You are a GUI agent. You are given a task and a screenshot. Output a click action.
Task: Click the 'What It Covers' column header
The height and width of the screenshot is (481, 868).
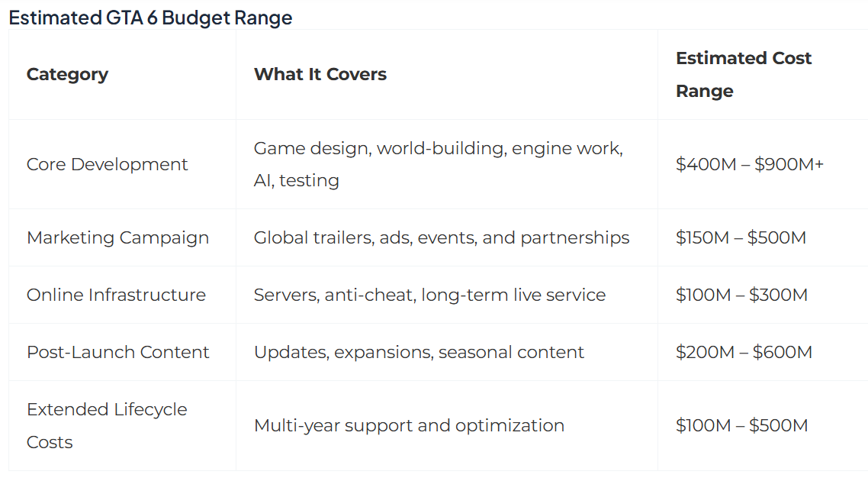320,74
